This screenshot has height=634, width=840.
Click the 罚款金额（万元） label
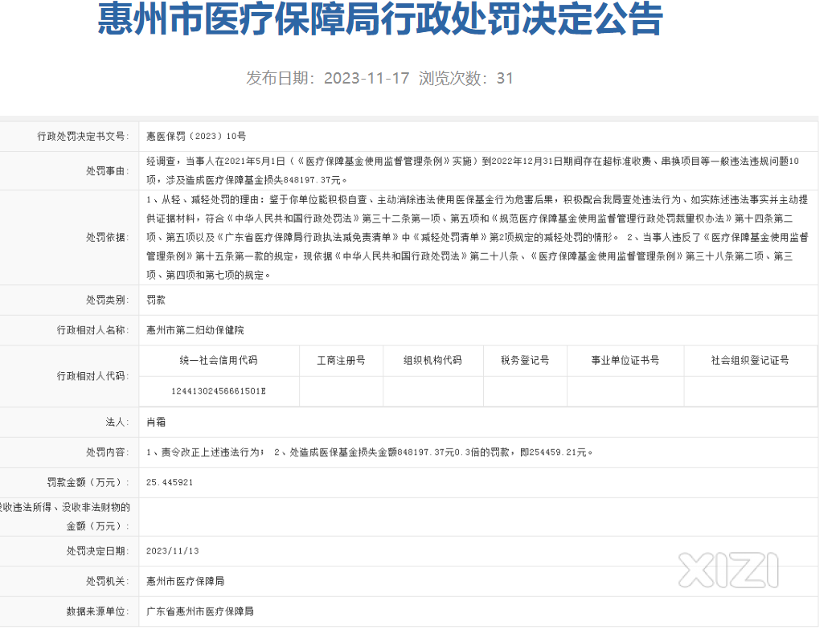click(88, 482)
